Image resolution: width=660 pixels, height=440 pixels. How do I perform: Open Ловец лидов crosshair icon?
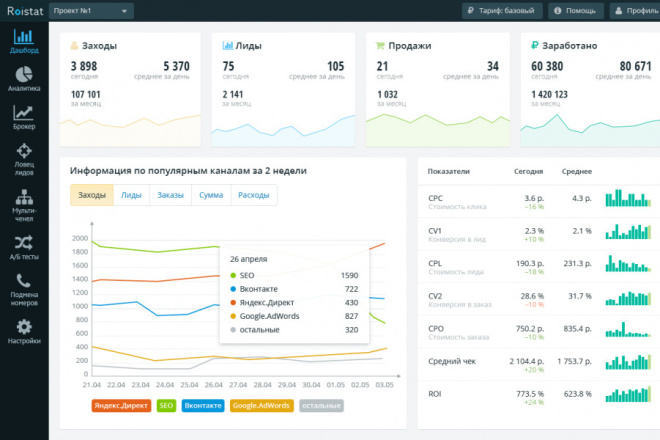[24, 151]
